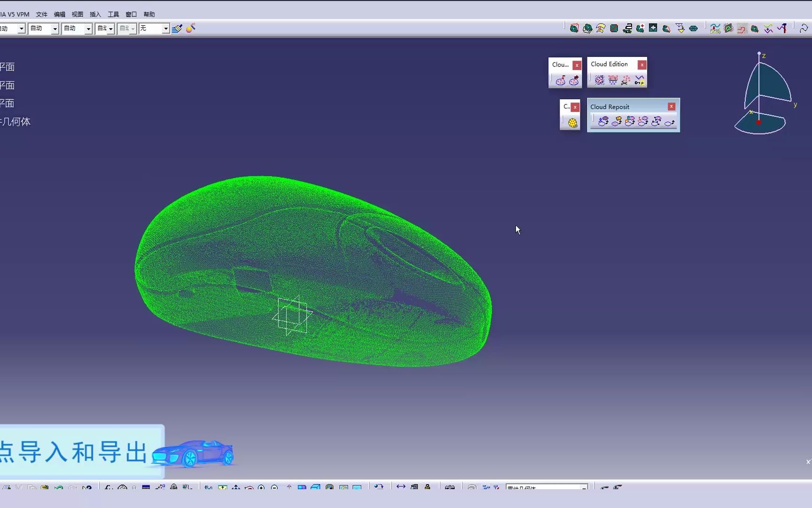Close the Cloud Edition toolbar
The width and height of the screenshot is (812, 508).
point(642,65)
